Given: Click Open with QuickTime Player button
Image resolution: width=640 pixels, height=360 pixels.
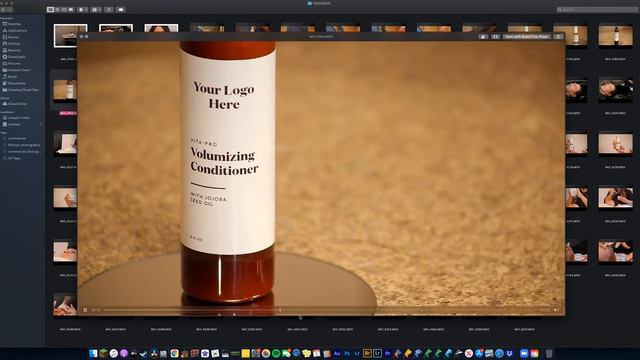Looking at the screenshot, I should click(x=527, y=36).
